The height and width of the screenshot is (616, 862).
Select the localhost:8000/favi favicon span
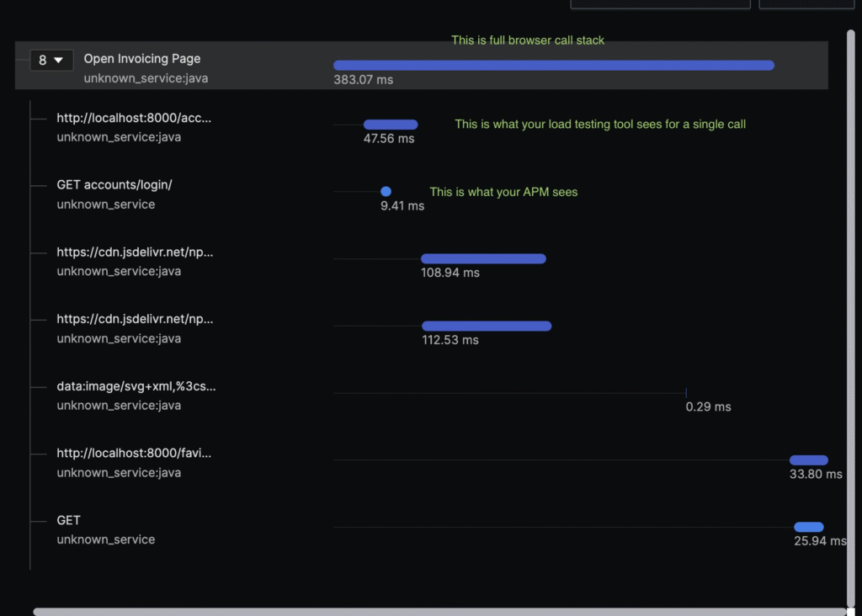pyautogui.click(x=132, y=453)
